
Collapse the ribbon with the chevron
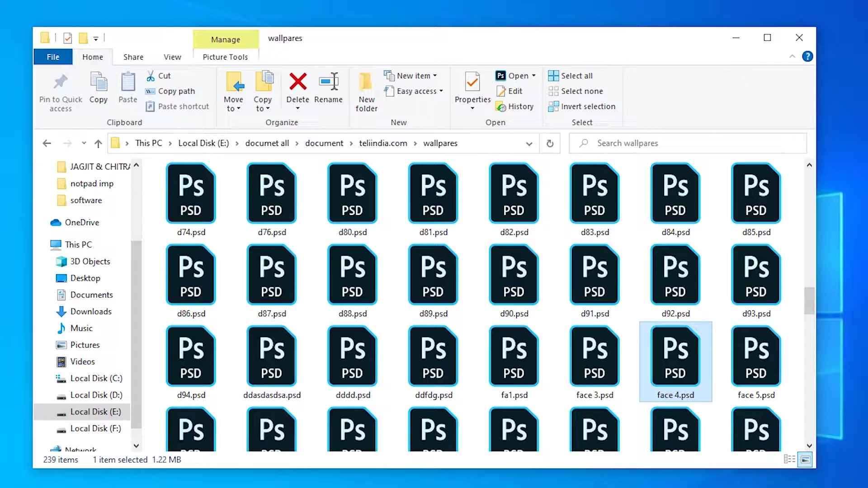(x=792, y=56)
